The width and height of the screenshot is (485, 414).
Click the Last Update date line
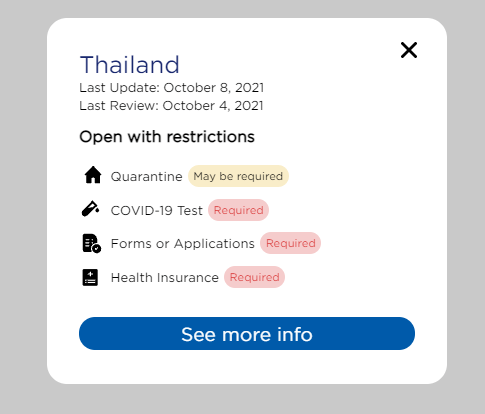[172, 88]
